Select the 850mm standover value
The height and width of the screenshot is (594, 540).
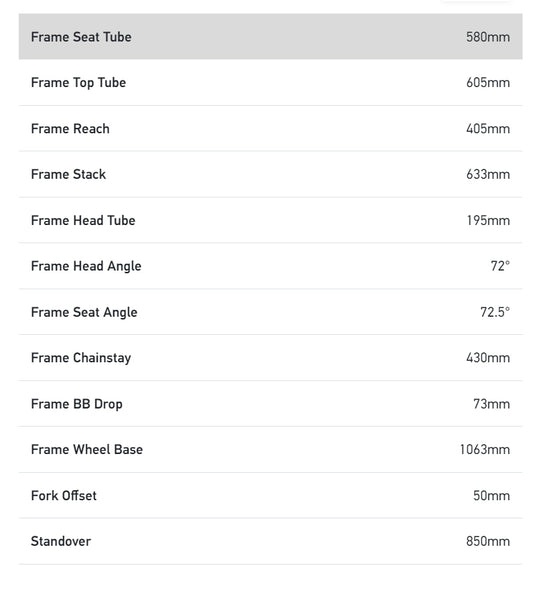[488, 541]
